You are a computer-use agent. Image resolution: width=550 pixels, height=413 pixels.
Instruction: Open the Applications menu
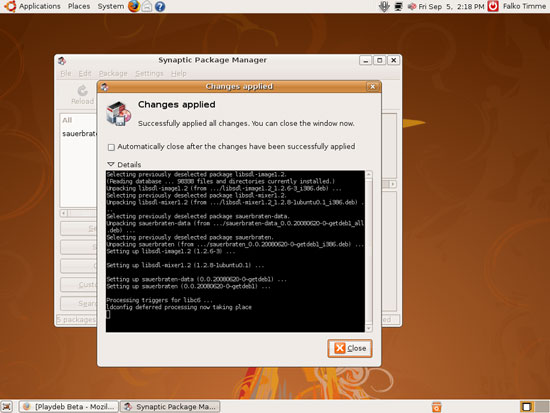point(40,6)
